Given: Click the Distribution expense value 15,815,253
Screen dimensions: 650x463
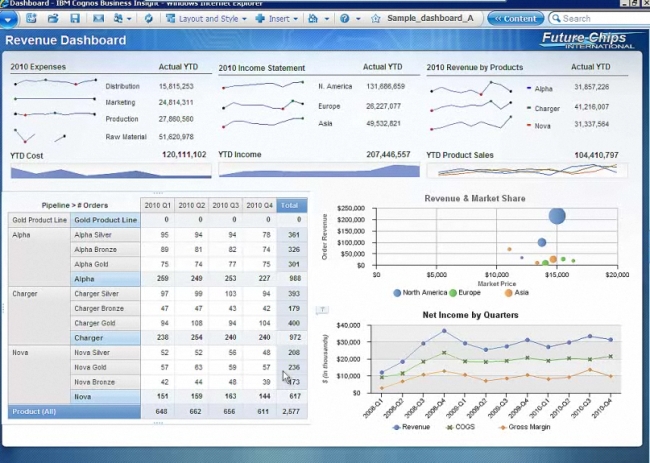Looking at the screenshot, I should [x=176, y=86].
